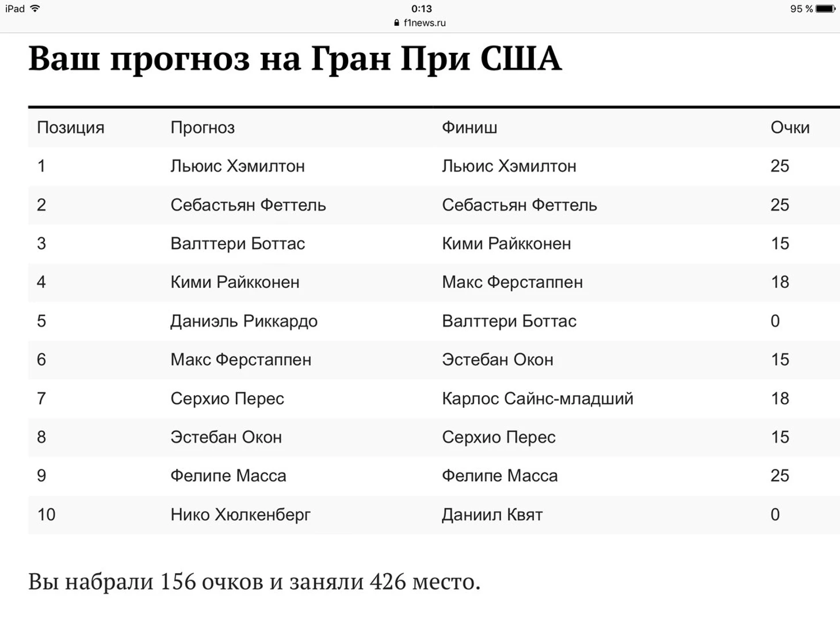Click the Позиция column header
Image resolution: width=840 pixels, height=630 pixels.
[x=71, y=128]
